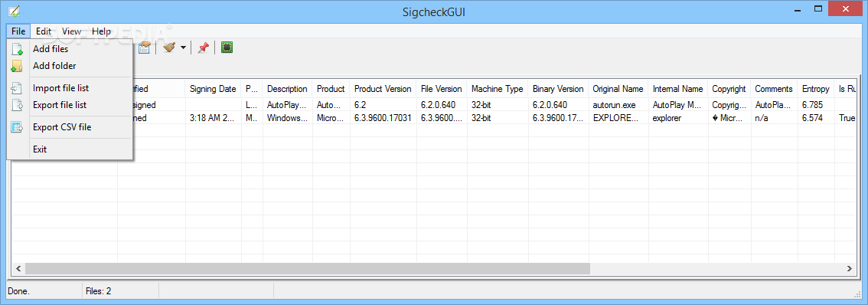Image resolution: width=868 pixels, height=305 pixels.
Task: Click Original Name column header
Action: (618, 89)
